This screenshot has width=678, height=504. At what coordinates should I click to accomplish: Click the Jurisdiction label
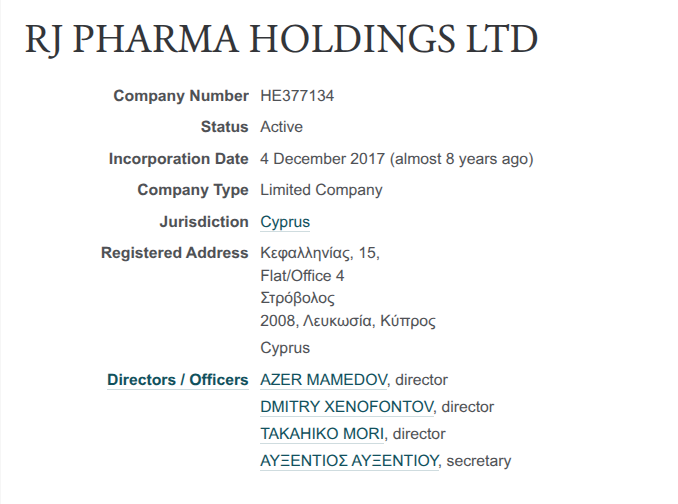203,222
